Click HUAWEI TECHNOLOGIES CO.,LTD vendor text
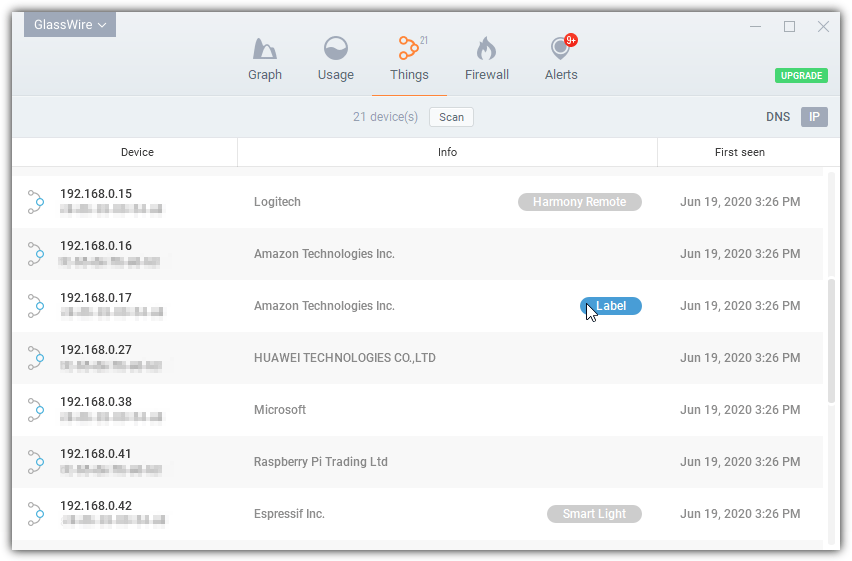 (344, 358)
